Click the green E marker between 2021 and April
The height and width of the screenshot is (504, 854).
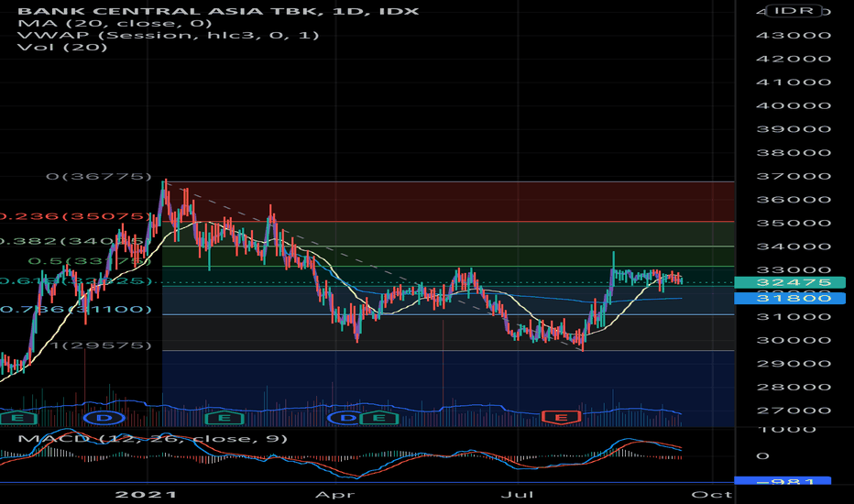pos(224,418)
